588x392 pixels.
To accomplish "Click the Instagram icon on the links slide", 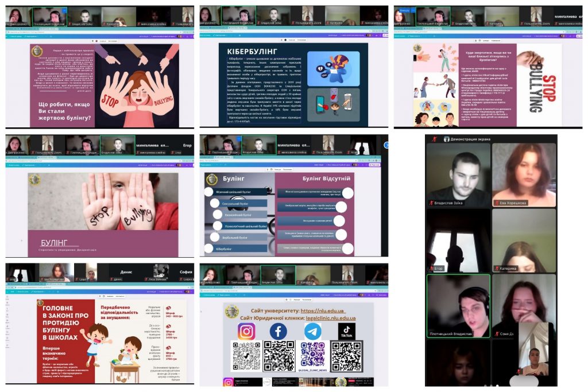I will (246, 331).
